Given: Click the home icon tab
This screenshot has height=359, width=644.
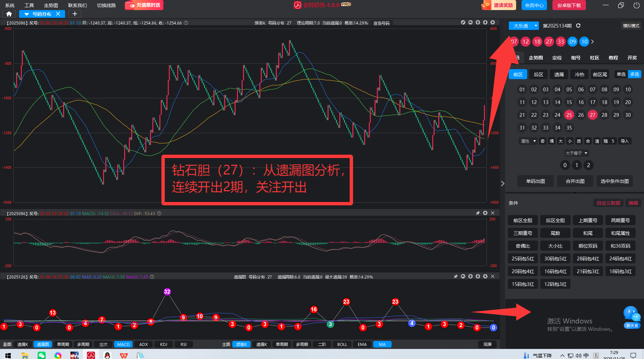Looking at the screenshot, I should [x=9, y=14].
